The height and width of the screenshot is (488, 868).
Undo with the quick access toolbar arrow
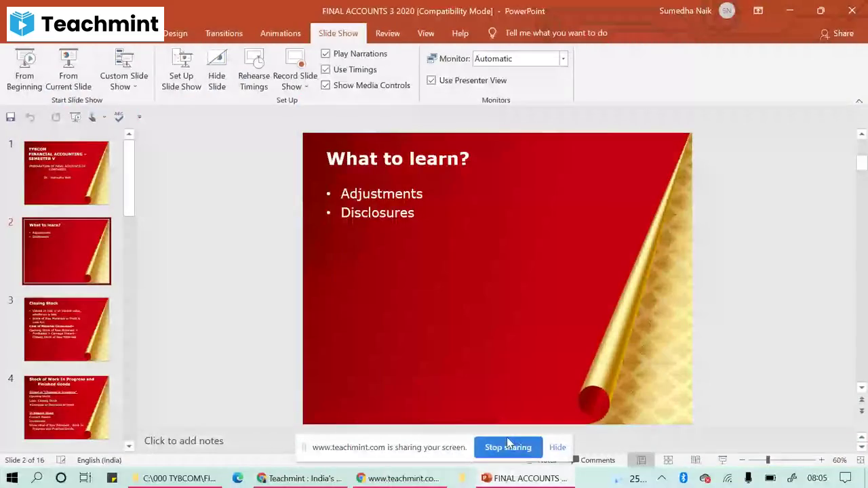(30, 117)
